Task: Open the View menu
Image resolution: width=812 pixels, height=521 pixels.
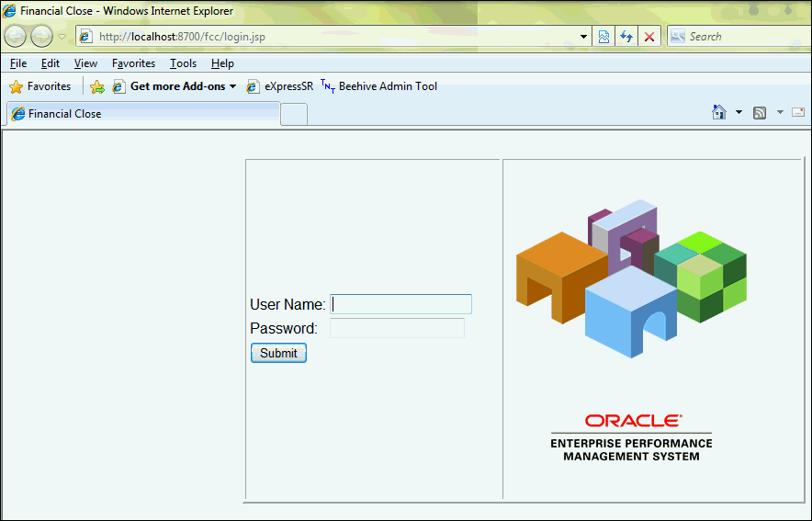Action: coord(85,63)
